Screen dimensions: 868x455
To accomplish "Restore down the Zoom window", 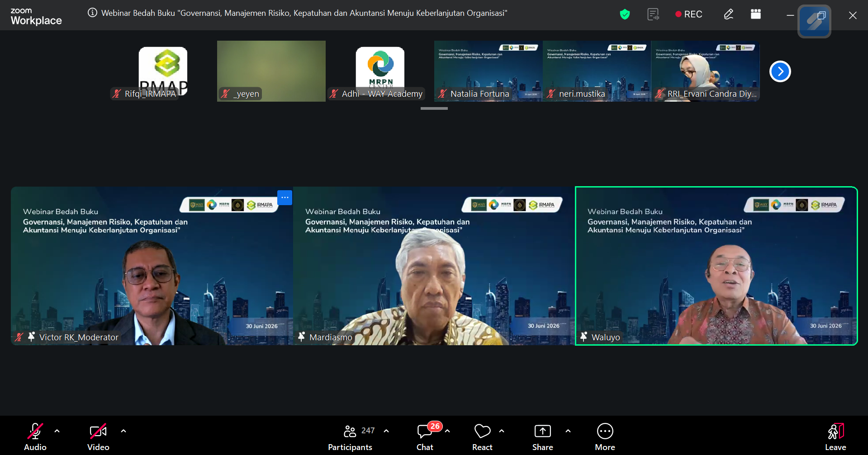I will click(x=821, y=15).
